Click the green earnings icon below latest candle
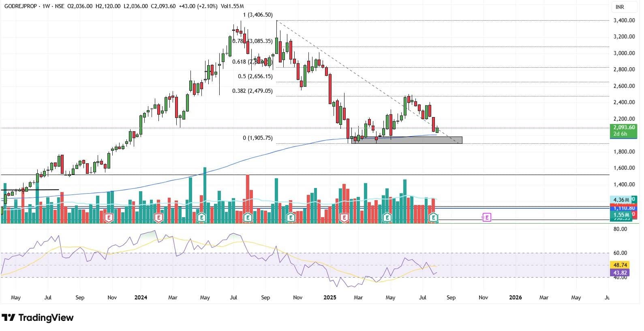644x331 pixels. coord(434,218)
